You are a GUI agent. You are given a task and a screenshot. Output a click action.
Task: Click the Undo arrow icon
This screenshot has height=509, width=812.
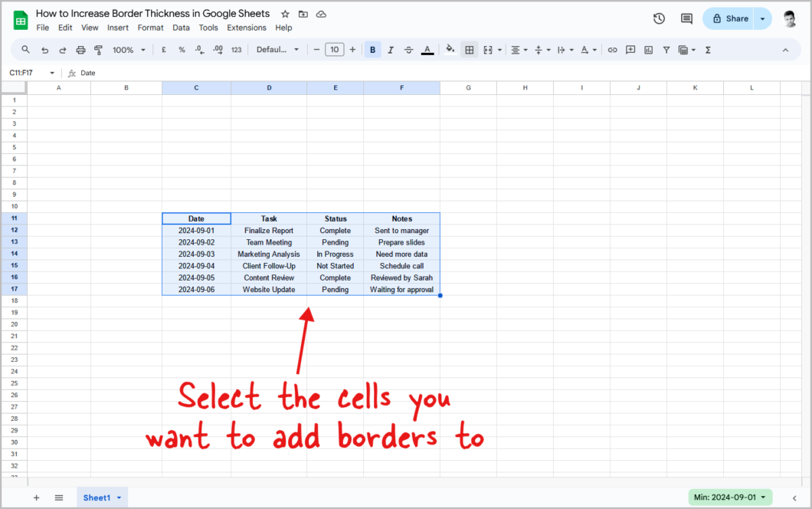point(45,50)
